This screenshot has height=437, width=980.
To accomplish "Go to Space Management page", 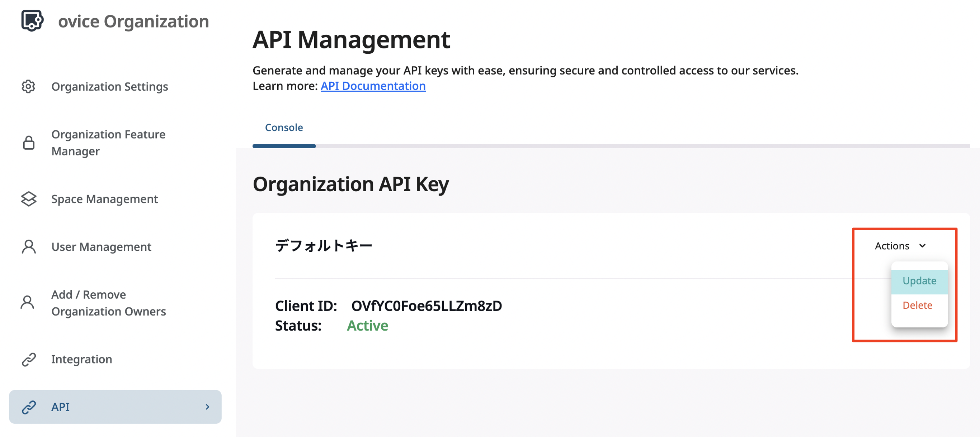I will pyautogui.click(x=104, y=199).
